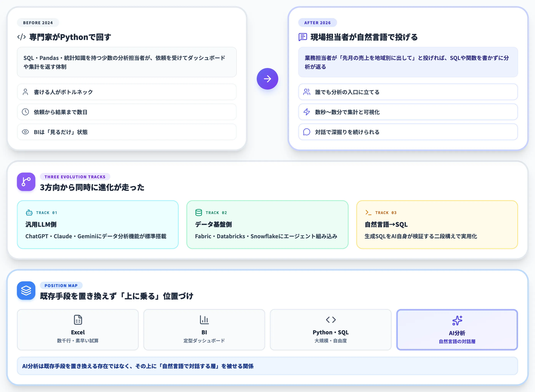535x392 pixels.
Task: Click the code icon above Python・SQL
Action: [x=331, y=320]
